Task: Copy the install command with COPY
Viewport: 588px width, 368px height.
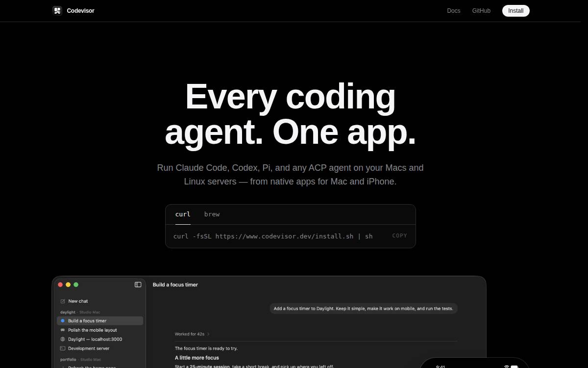Action: 400,236
